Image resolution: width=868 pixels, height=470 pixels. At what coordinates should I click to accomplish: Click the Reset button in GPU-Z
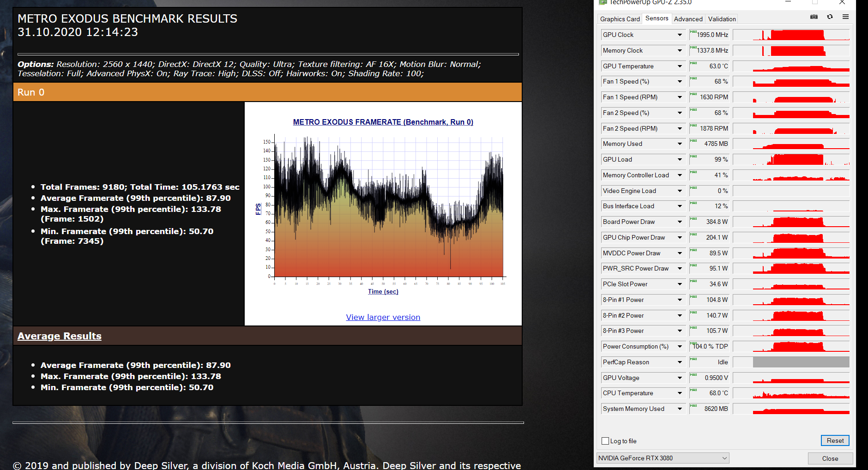pos(835,440)
